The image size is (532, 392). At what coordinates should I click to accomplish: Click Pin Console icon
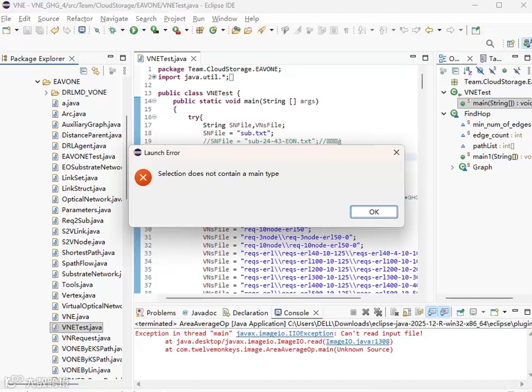[461, 312]
